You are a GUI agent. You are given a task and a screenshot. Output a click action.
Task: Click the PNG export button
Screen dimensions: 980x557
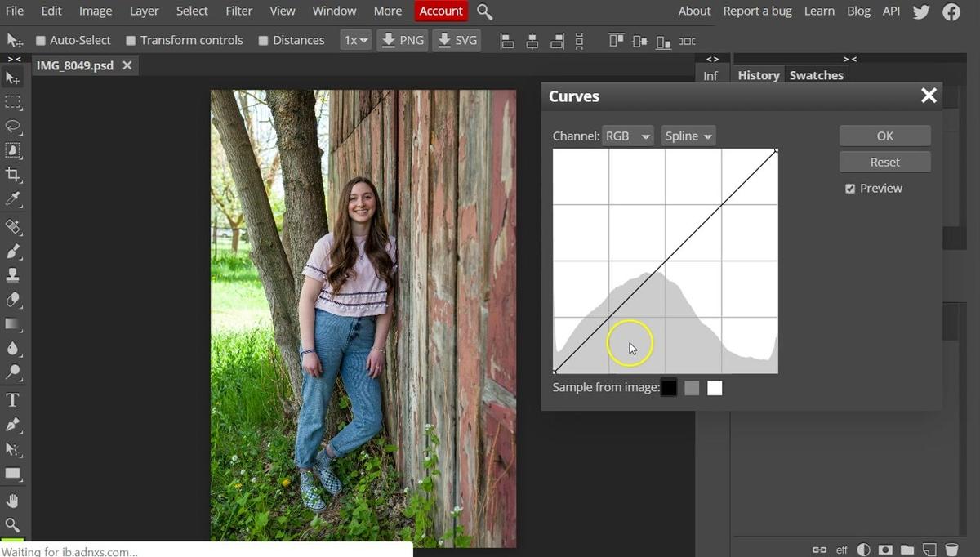[403, 40]
